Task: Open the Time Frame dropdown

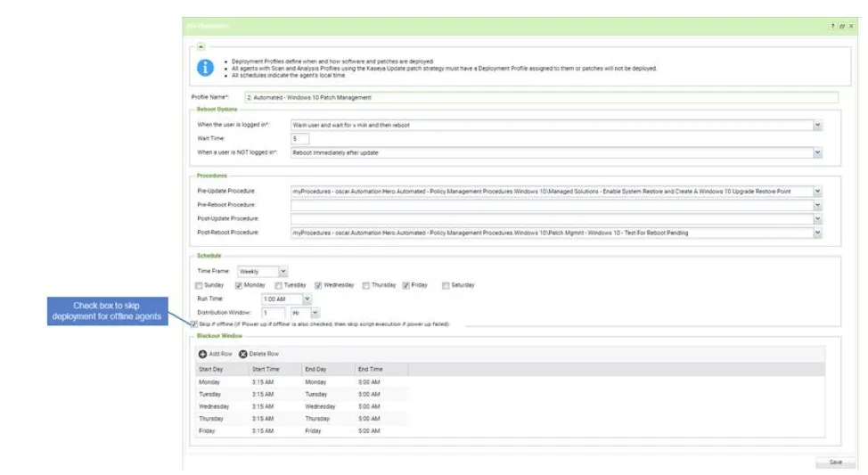Action: click(x=283, y=271)
